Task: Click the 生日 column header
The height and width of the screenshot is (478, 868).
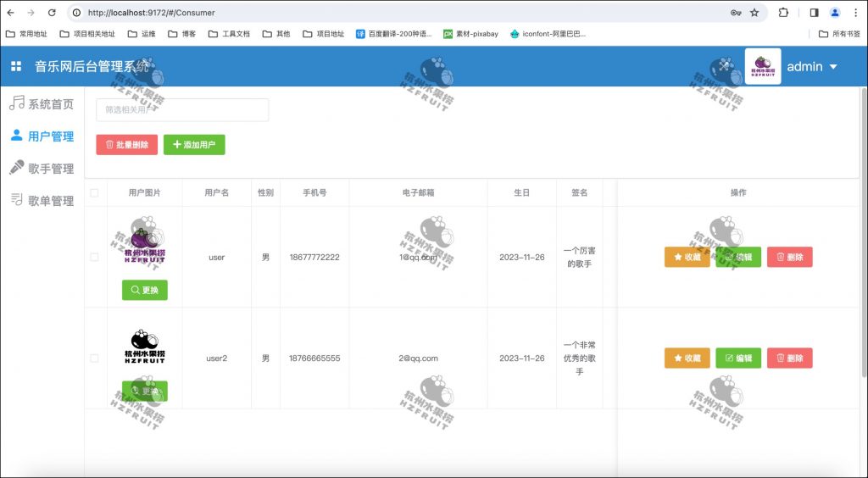Action: tap(521, 193)
